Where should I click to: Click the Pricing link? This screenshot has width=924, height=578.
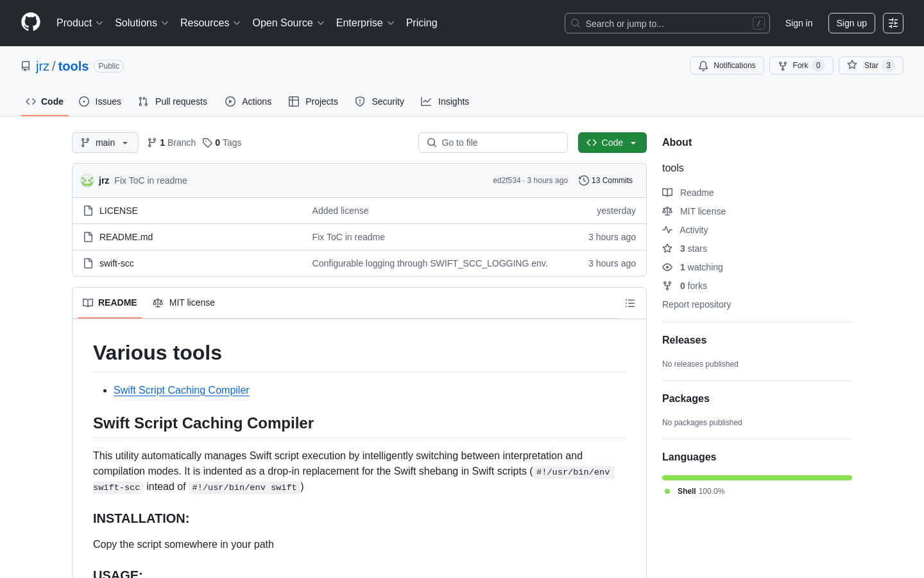(422, 23)
